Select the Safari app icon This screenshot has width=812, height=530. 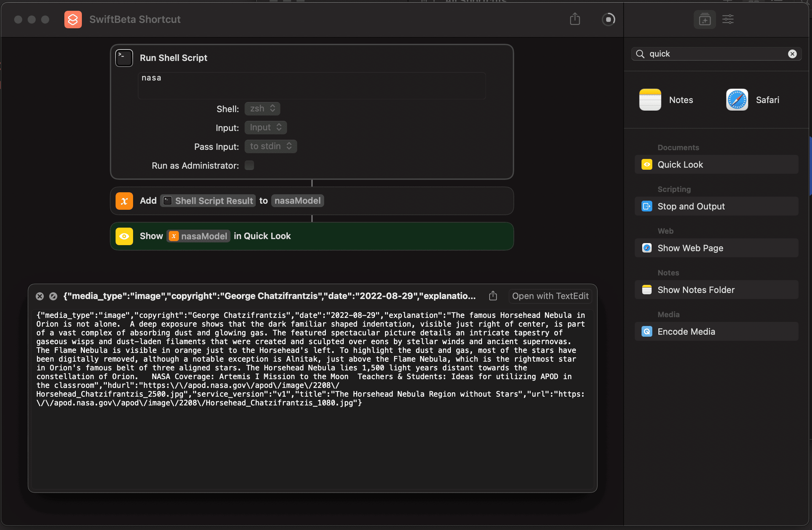737,100
